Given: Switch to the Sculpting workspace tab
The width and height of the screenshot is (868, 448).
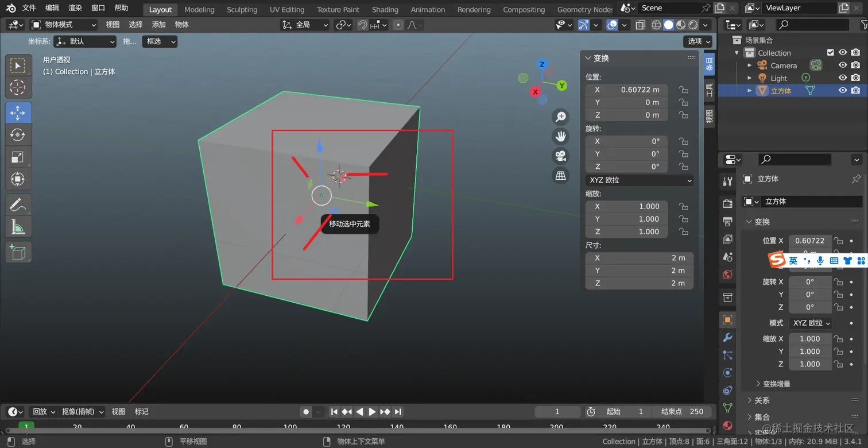Looking at the screenshot, I should pos(242,9).
